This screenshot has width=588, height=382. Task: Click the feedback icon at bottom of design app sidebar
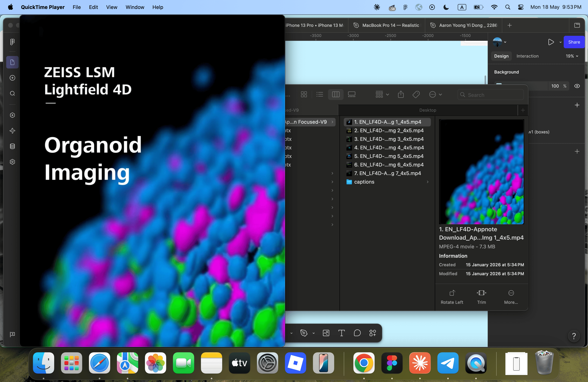pyautogui.click(x=12, y=334)
